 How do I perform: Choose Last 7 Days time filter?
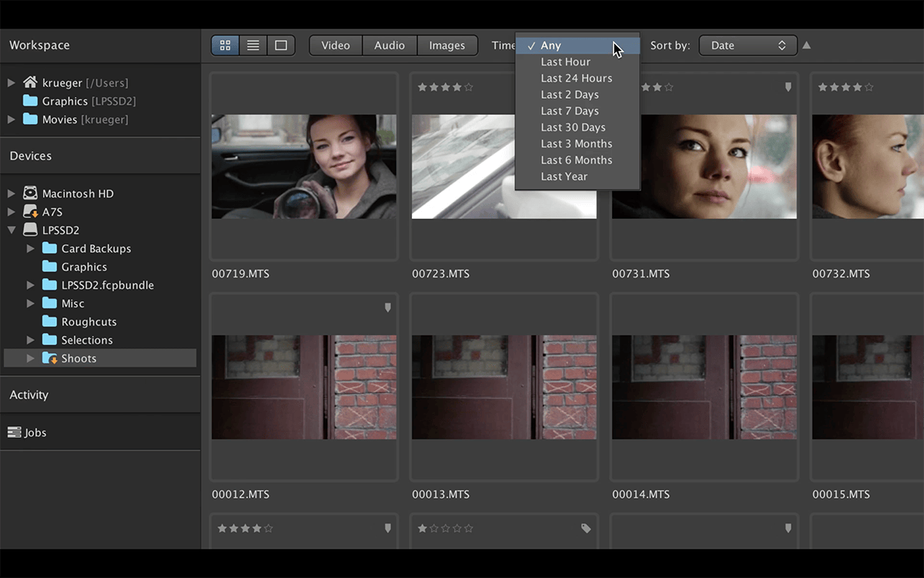tap(577, 111)
